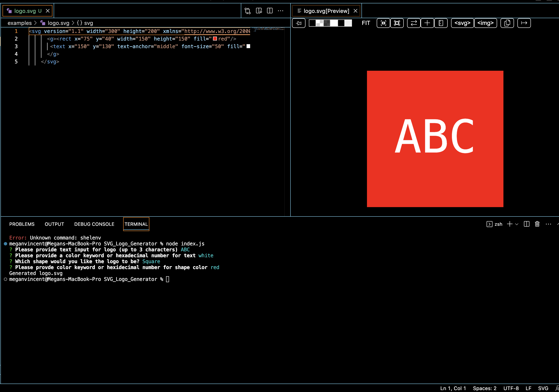Click the FIT zoom button
The height and width of the screenshot is (392, 559).
coord(366,23)
